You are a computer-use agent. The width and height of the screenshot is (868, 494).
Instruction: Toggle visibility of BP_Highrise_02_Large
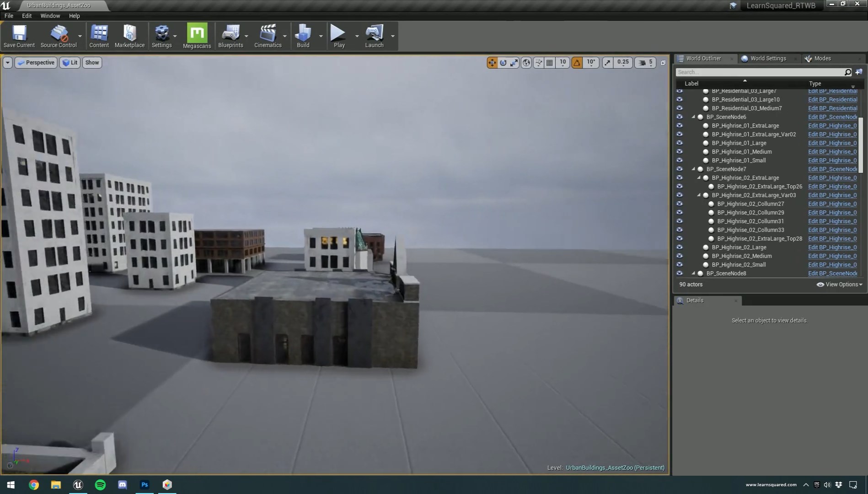coord(680,247)
